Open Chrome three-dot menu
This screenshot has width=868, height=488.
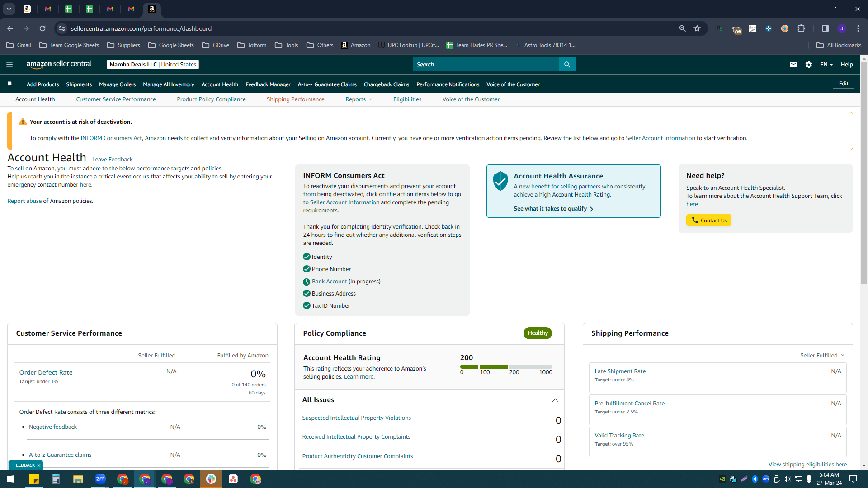click(858, 28)
